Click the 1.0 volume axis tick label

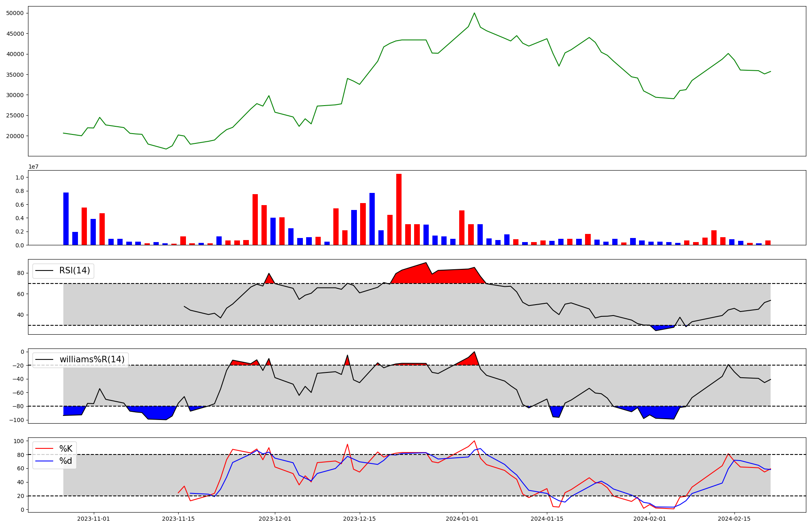point(19,177)
